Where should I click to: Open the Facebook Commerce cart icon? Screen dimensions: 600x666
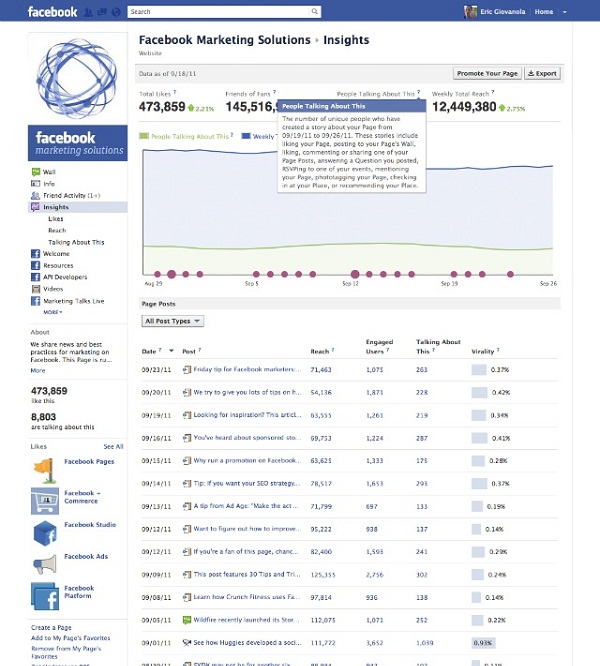pyautogui.click(x=45, y=501)
